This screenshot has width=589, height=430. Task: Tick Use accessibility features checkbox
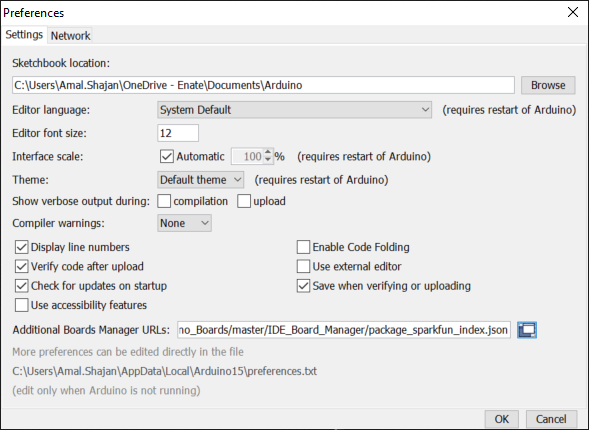click(21, 305)
